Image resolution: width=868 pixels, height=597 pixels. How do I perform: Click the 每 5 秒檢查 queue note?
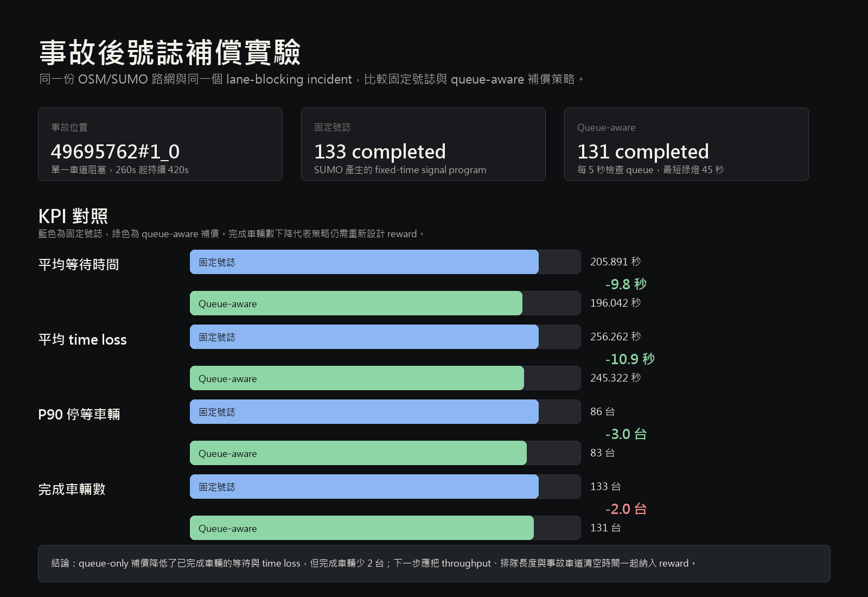(x=650, y=170)
